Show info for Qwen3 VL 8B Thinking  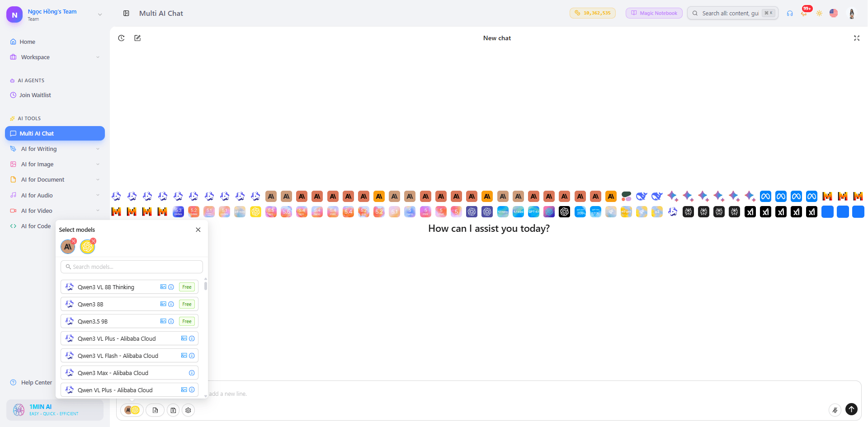[x=171, y=287]
